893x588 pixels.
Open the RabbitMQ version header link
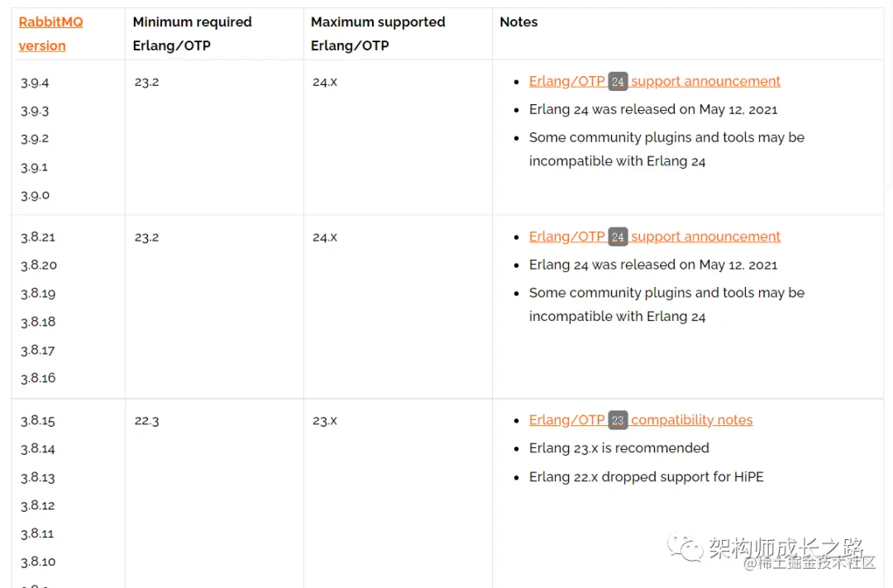[50, 34]
